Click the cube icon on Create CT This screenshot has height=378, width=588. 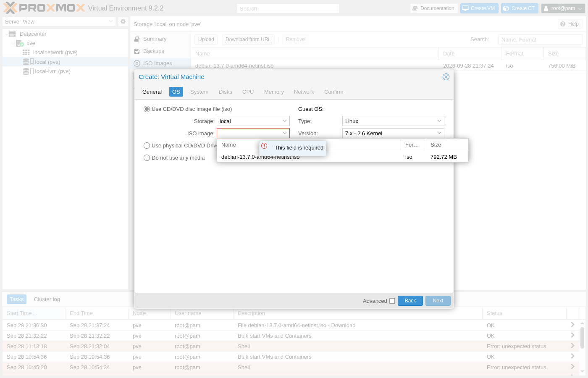[506, 8]
